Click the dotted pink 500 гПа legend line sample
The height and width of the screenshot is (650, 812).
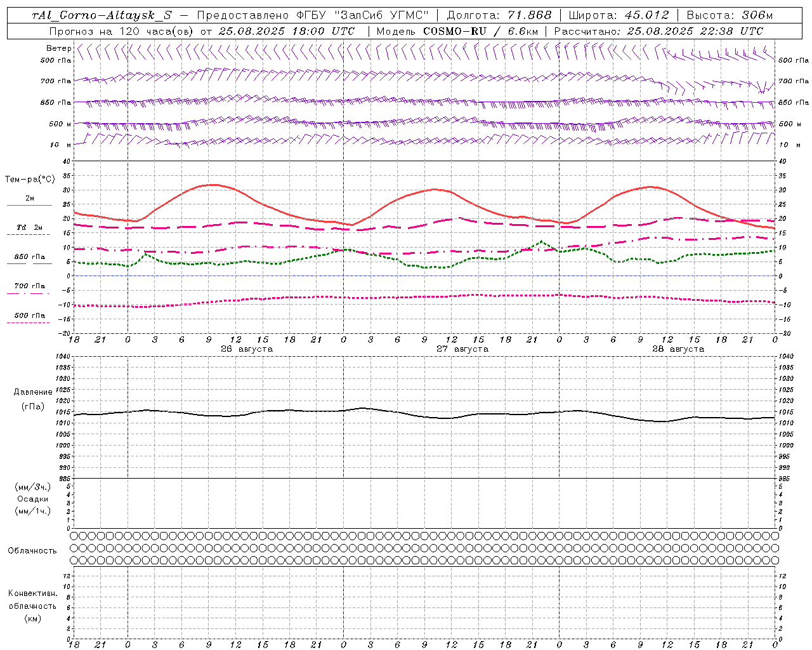[x=28, y=322]
